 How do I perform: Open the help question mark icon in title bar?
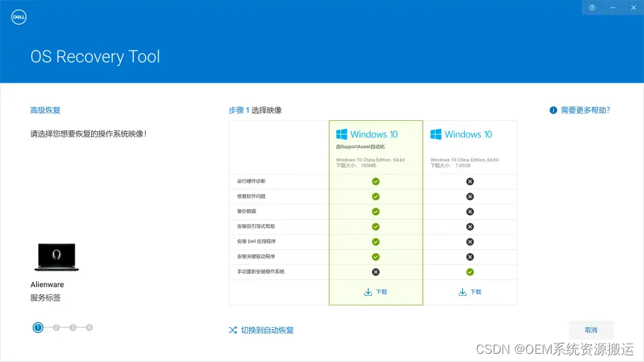pos(592,8)
